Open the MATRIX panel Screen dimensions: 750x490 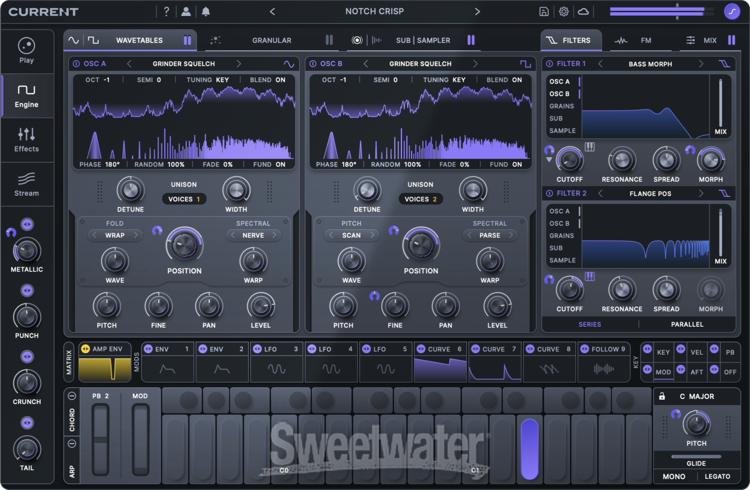click(68, 362)
